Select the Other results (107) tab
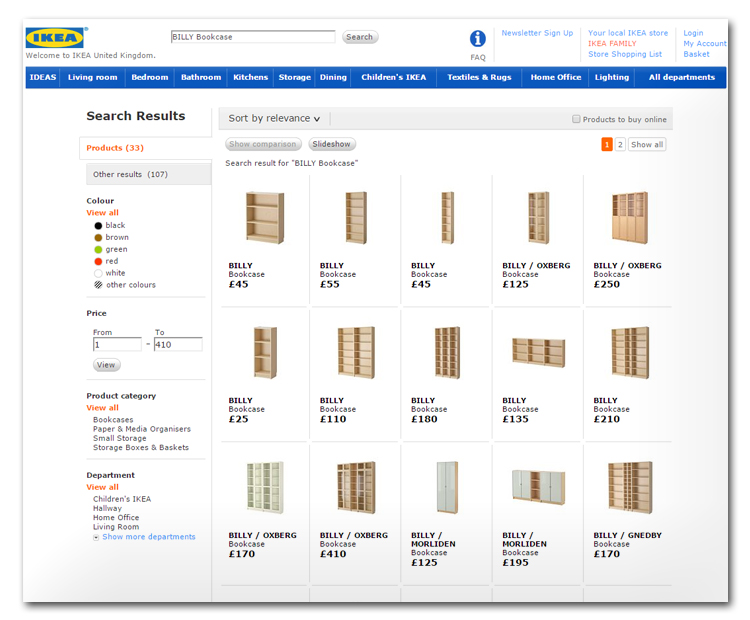This screenshot has width=750, height=620. (149, 174)
